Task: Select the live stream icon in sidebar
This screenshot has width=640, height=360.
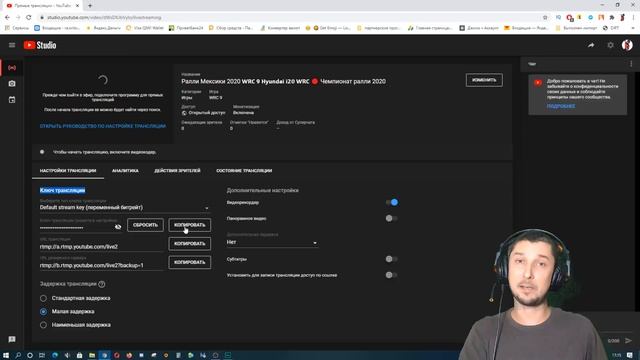Action: click(x=12, y=68)
